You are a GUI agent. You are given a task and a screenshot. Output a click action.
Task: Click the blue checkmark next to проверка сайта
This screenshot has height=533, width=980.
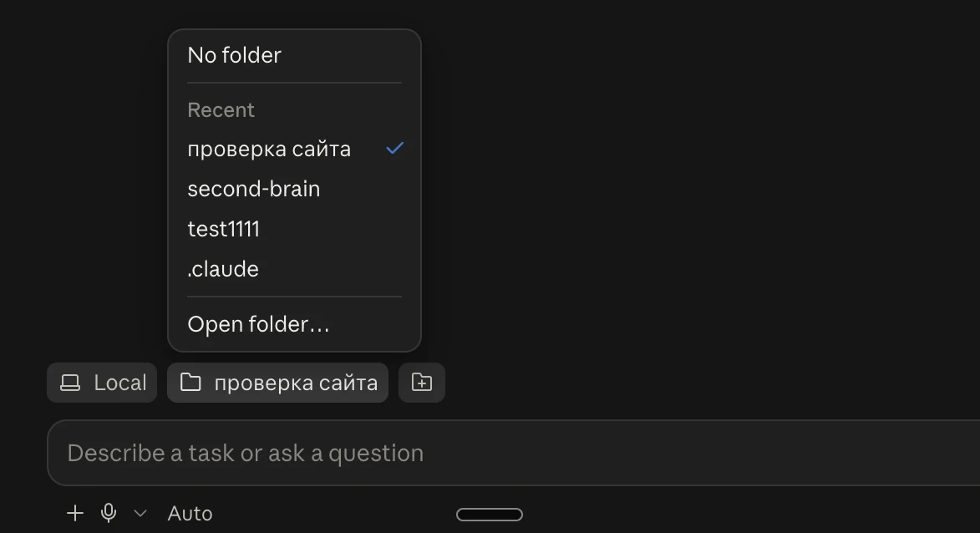coord(395,149)
